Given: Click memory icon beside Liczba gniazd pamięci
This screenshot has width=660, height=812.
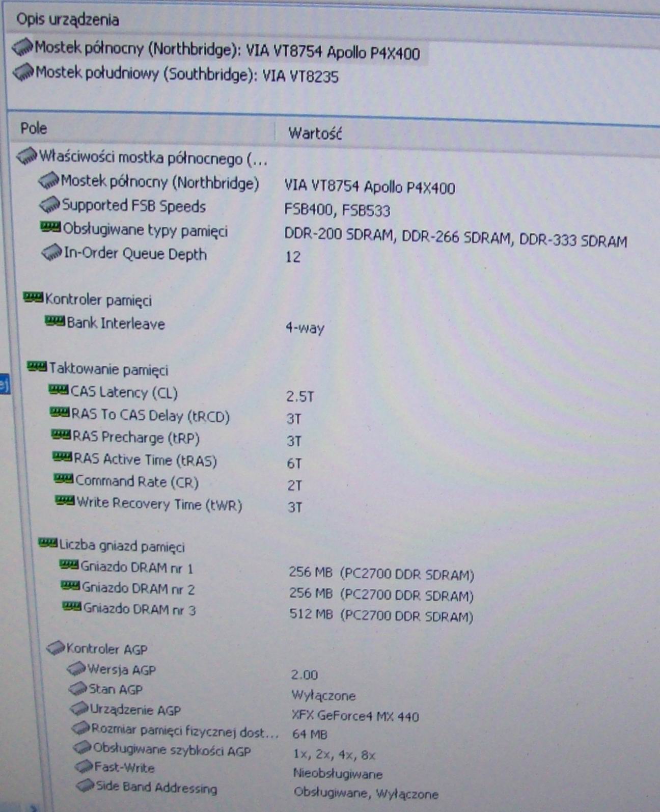Looking at the screenshot, I should click(48, 542).
